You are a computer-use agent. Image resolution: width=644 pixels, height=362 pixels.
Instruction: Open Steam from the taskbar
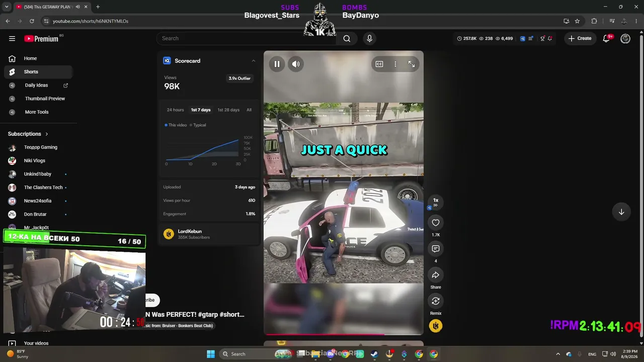374,354
